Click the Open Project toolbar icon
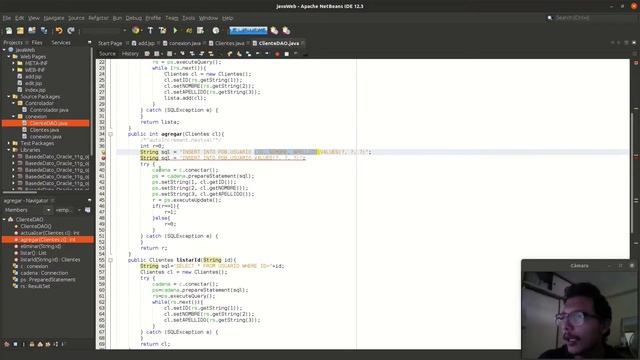This screenshot has width=640, height=360. [32, 31]
